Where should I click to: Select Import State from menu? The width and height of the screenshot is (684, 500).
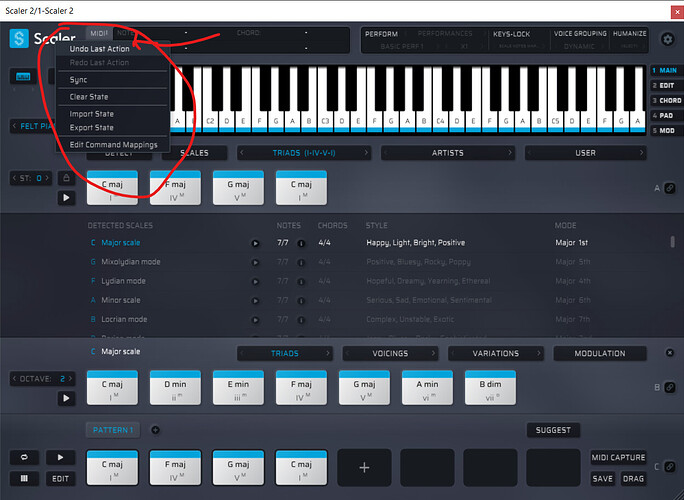(x=113, y=114)
